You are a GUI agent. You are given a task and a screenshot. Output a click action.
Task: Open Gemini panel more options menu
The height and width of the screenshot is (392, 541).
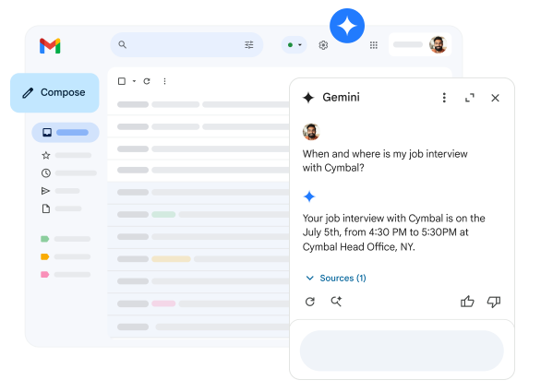click(444, 98)
